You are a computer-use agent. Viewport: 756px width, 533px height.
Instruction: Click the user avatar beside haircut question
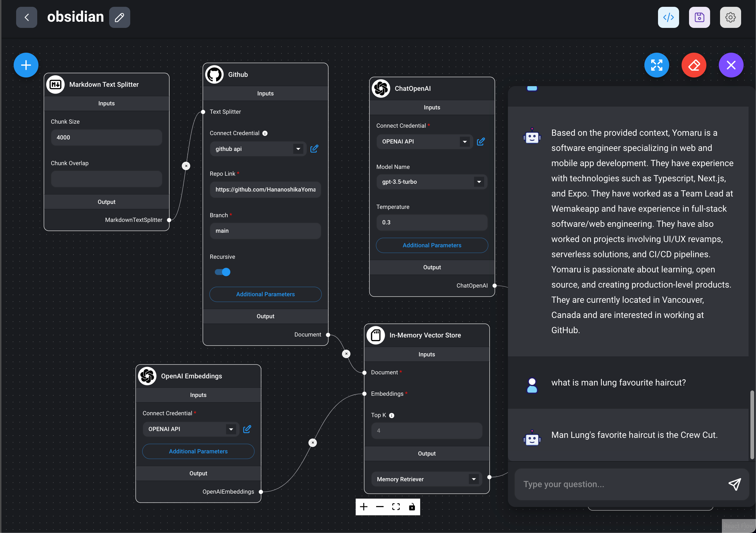pos(532,385)
